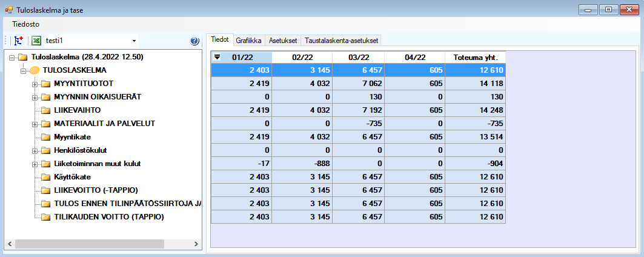
Task: Collapse the TULOSLASKELMA node
Action: point(23,71)
